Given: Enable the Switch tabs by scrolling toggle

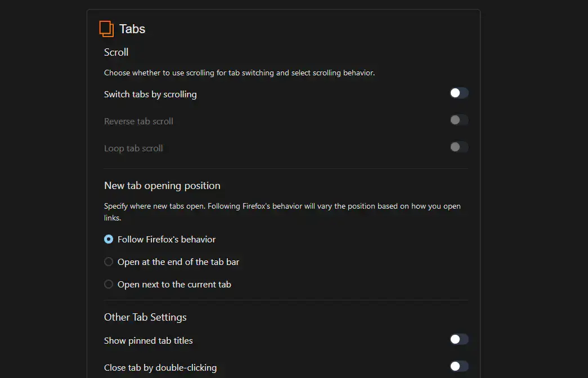Looking at the screenshot, I should 459,93.
